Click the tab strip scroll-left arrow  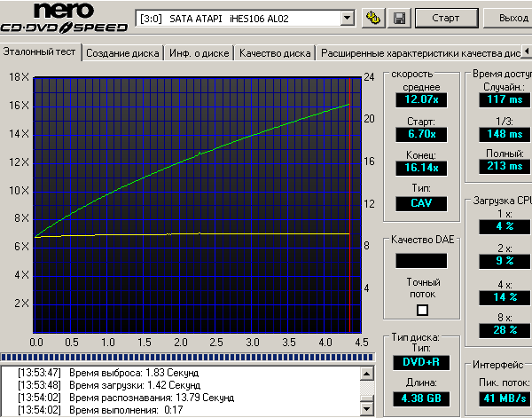[x=527, y=51]
